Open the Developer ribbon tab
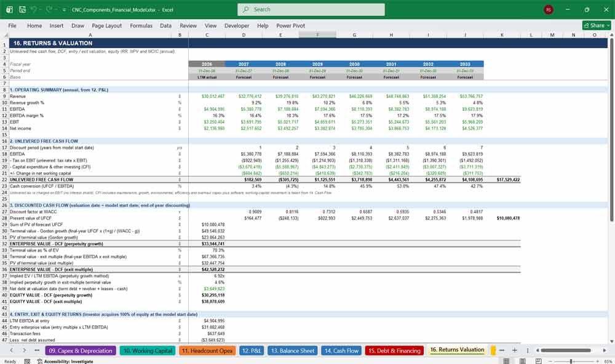Image resolution: width=615 pixels, height=364 pixels. pyautogui.click(x=237, y=25)
